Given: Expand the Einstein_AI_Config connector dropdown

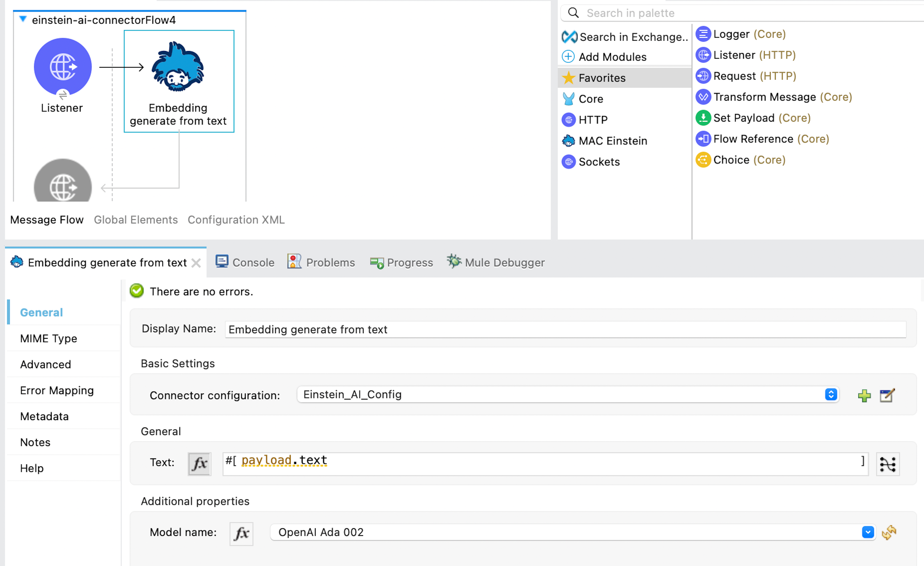Looking at the screenshot, I should [x=830, y=394].
